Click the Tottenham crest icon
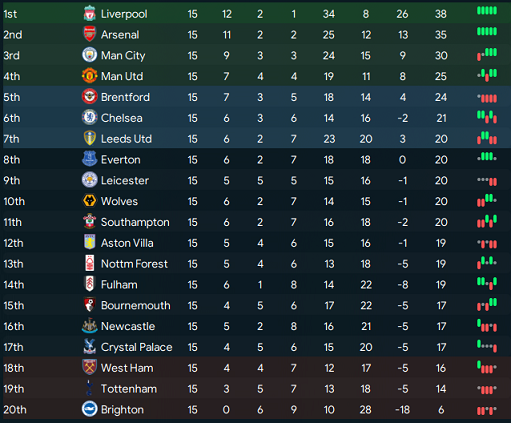Viewport: 511px width, 423px height. (x=89, y=388)
